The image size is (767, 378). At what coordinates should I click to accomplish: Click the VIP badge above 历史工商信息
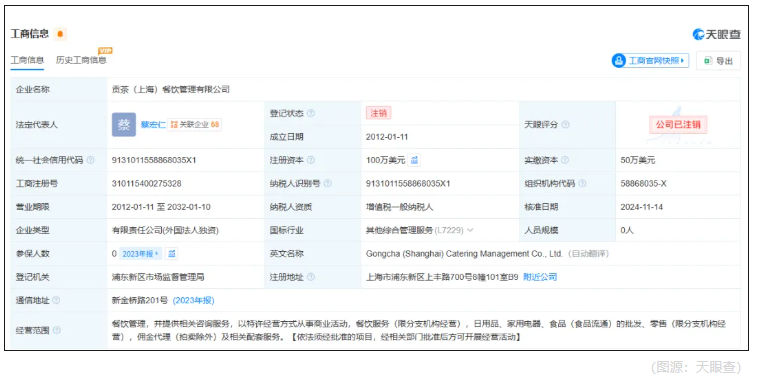(105, 50)
